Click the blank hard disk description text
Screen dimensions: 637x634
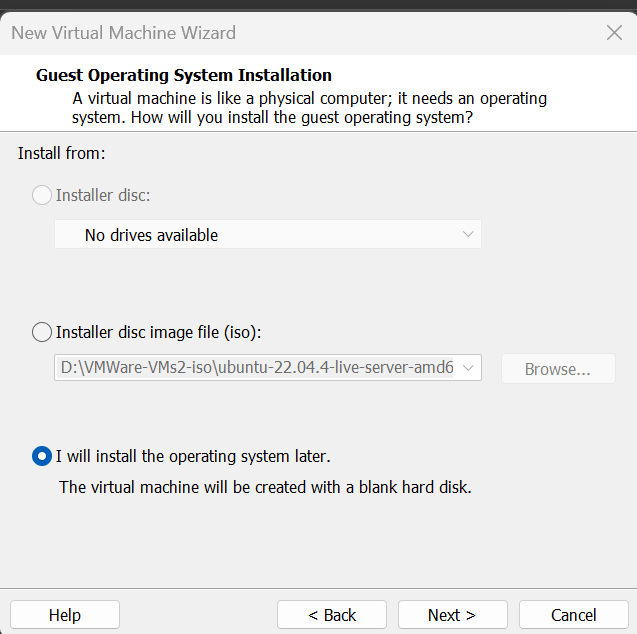(x=265, y=487)
